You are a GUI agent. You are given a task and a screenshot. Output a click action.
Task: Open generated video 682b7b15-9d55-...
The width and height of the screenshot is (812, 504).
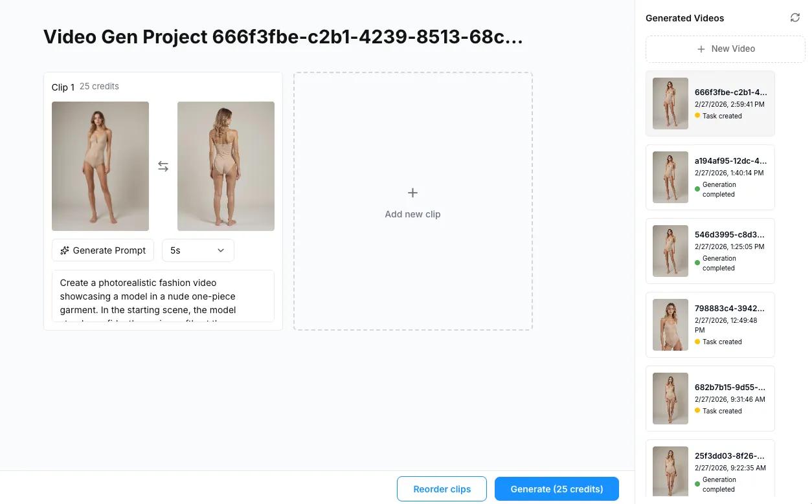pyautogui.click(x=710, y=399)
